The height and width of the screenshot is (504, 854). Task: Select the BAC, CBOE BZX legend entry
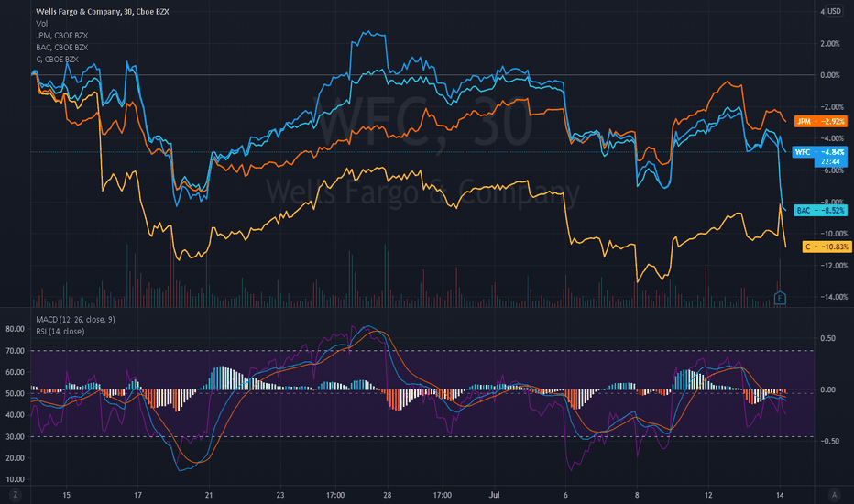62,48
